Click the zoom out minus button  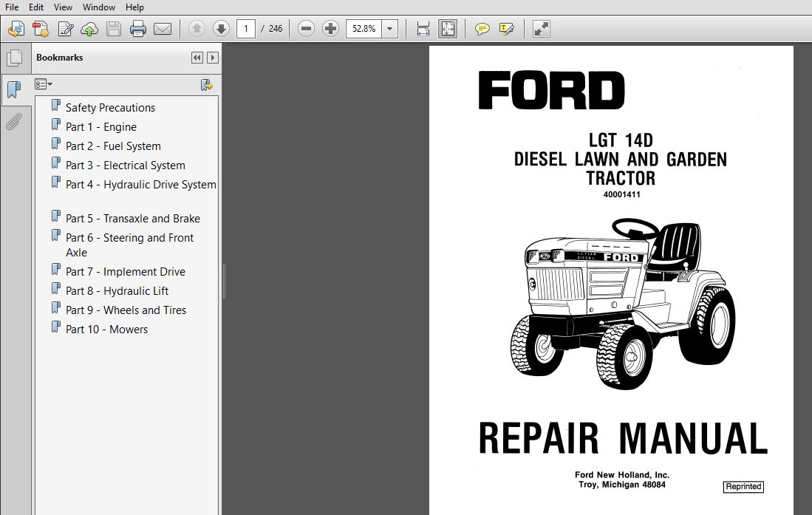coord(306,29)
